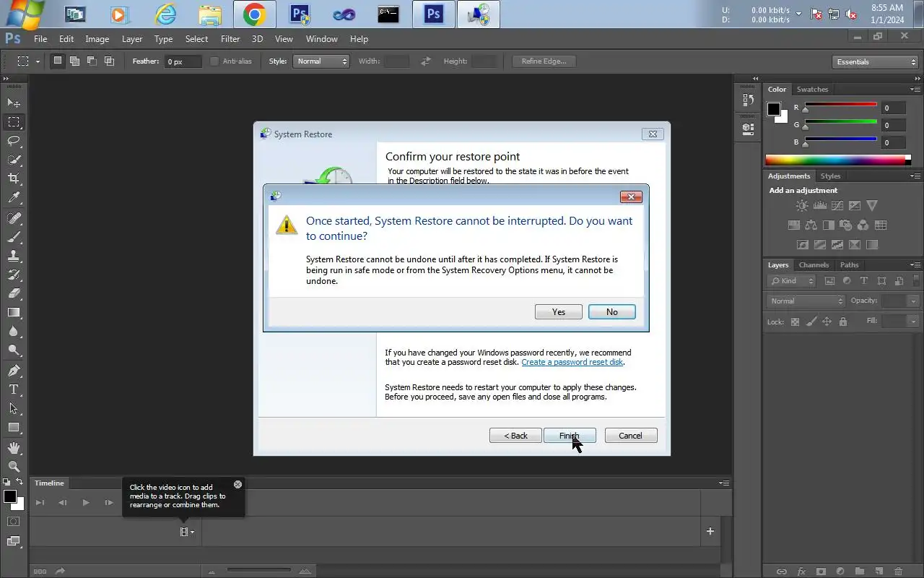The width and height of the screenshot is (924, 578).
Task: Open the tool preset picker arrow
Action: point(38,61)
